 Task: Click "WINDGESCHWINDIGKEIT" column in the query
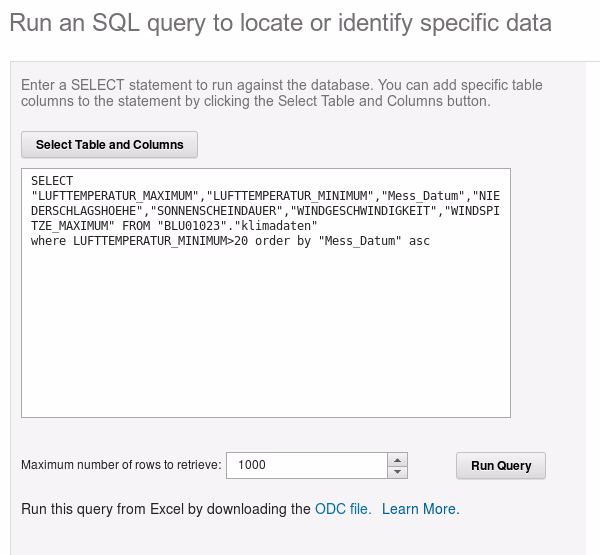(364, 211)
